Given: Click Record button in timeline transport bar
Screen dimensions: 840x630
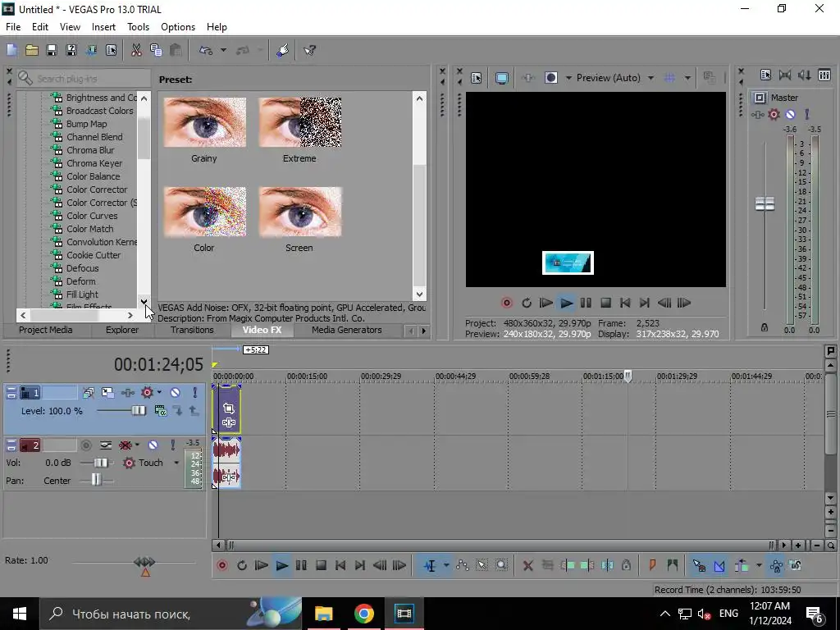Looking at the screenshot, I should click(221, 565).
